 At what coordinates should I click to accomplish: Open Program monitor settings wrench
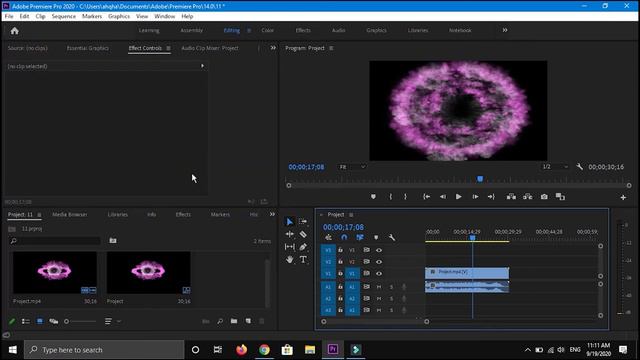click(579, 167)
